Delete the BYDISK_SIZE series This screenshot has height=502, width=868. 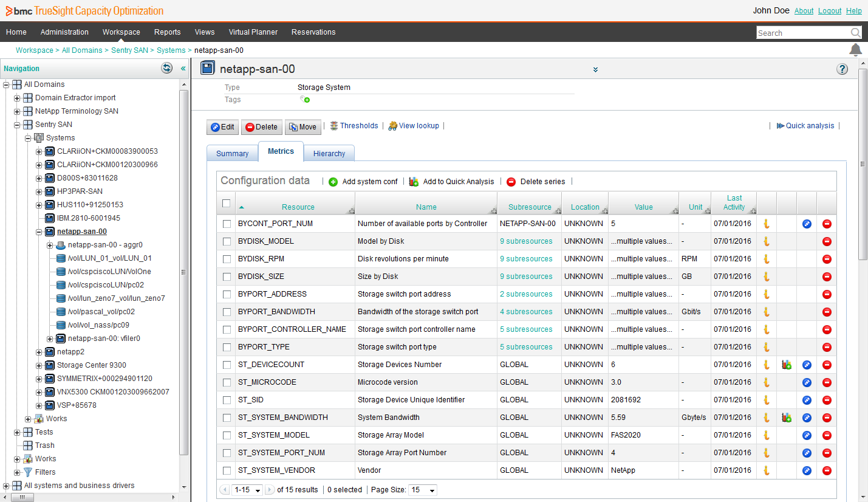(826, 277)
